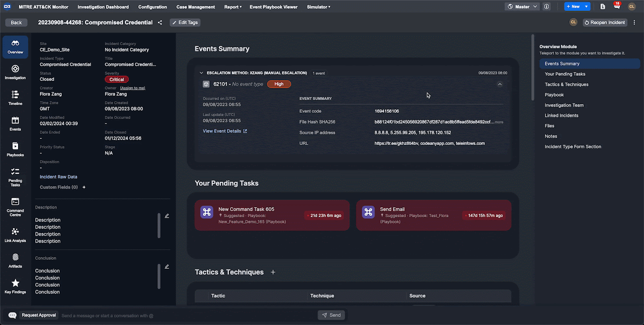This screenshot has width=644, height=325.
Task: Open the Artifacts fingerprint icon
Action: [x=15, y=260]
